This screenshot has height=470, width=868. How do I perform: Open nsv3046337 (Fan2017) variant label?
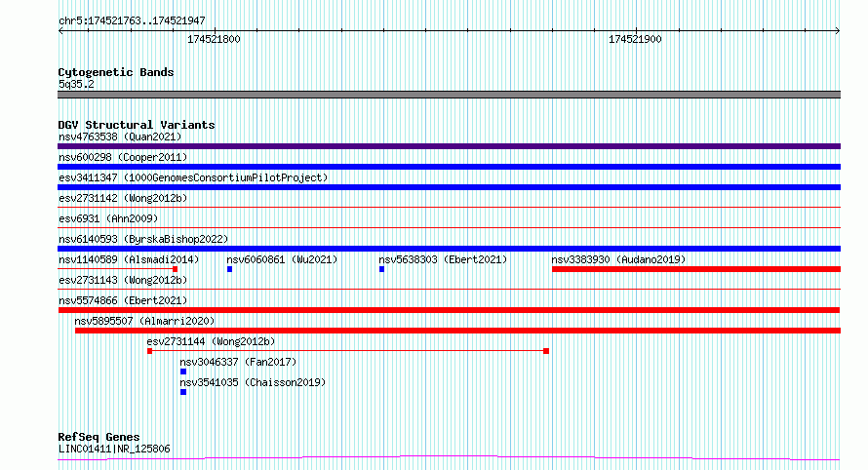pyautogui.click(x=238, y=362)
